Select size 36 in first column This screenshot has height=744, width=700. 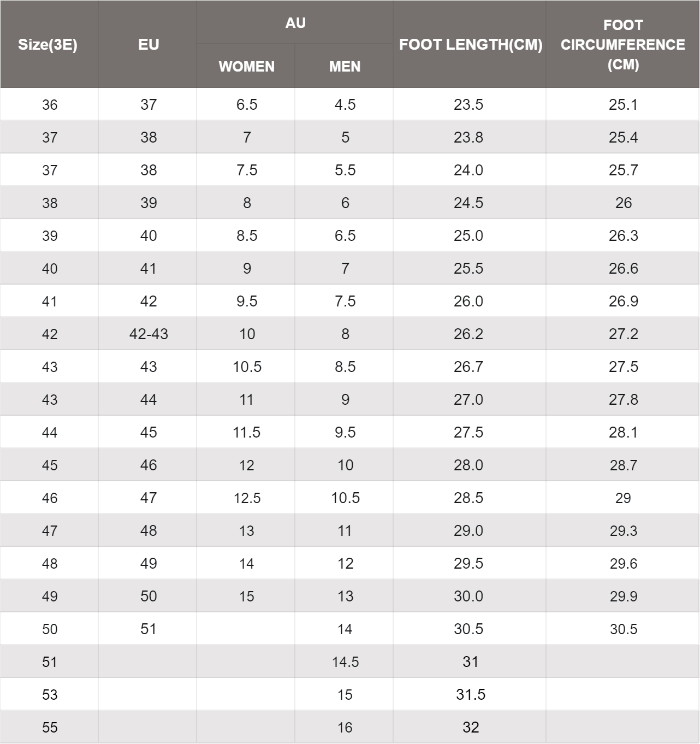click(x=50, y=104)
